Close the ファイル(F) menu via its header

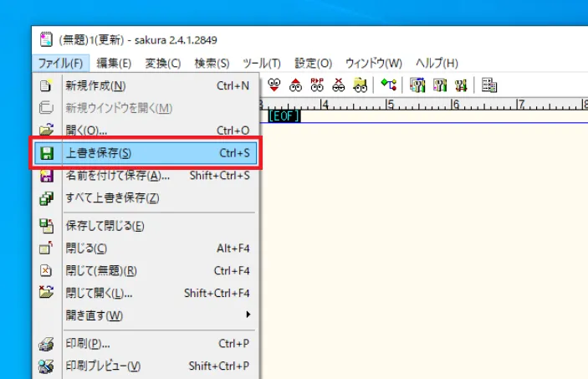coord(60,63)
